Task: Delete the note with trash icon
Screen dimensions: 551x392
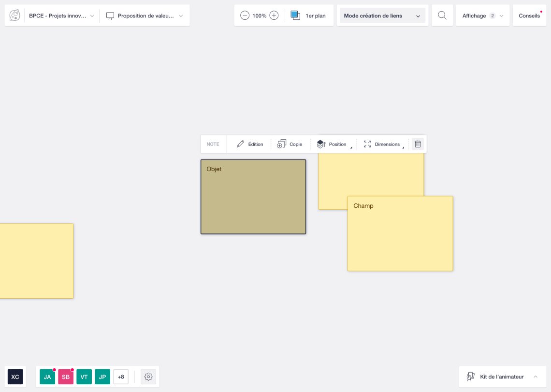Action: click(x=418, y=144)
